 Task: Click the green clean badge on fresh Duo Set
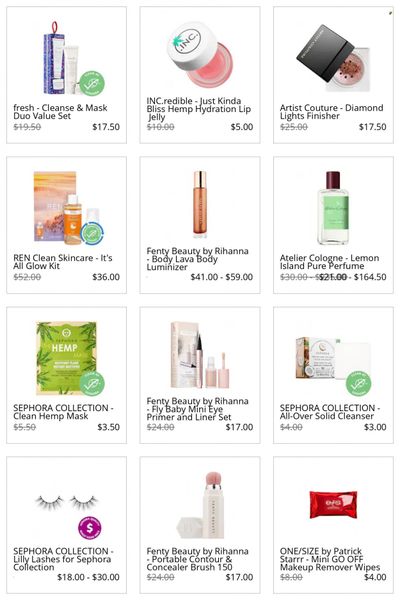click(91, 83)
